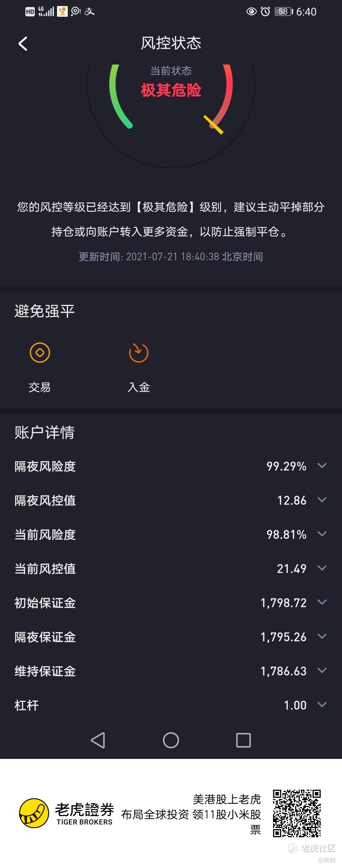Open recent apps square button
The image size is (342, 868).
(244, 740)
